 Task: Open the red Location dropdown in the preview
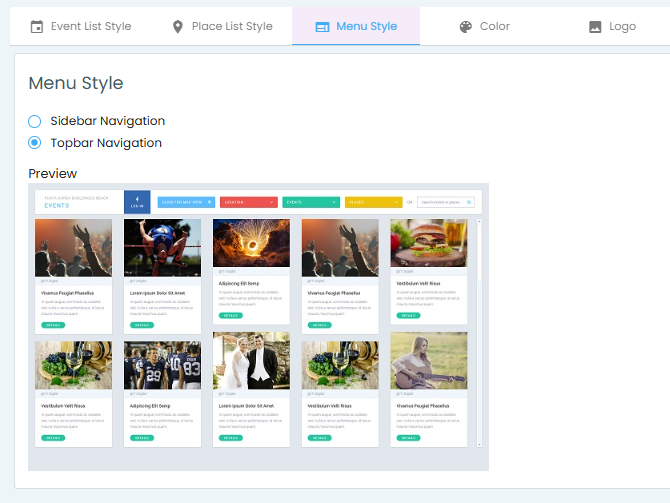(249, 202)
